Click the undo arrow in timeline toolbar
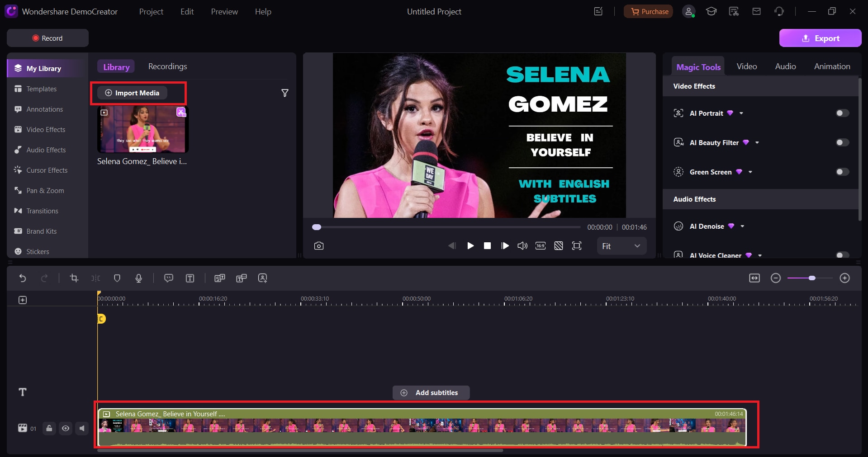The width and height of the screenshot is (868, 457). click(x=22, y=278)
